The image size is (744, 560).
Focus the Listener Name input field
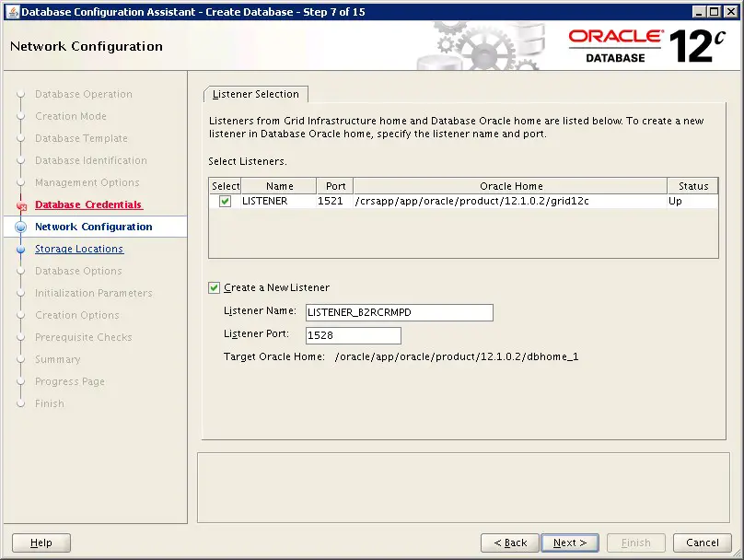(400, 312)
